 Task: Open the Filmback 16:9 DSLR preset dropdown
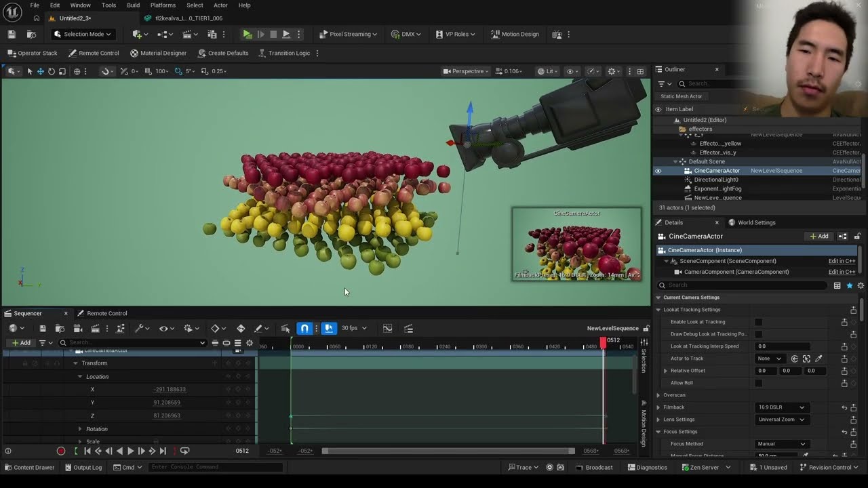click(x=781, y=407)
